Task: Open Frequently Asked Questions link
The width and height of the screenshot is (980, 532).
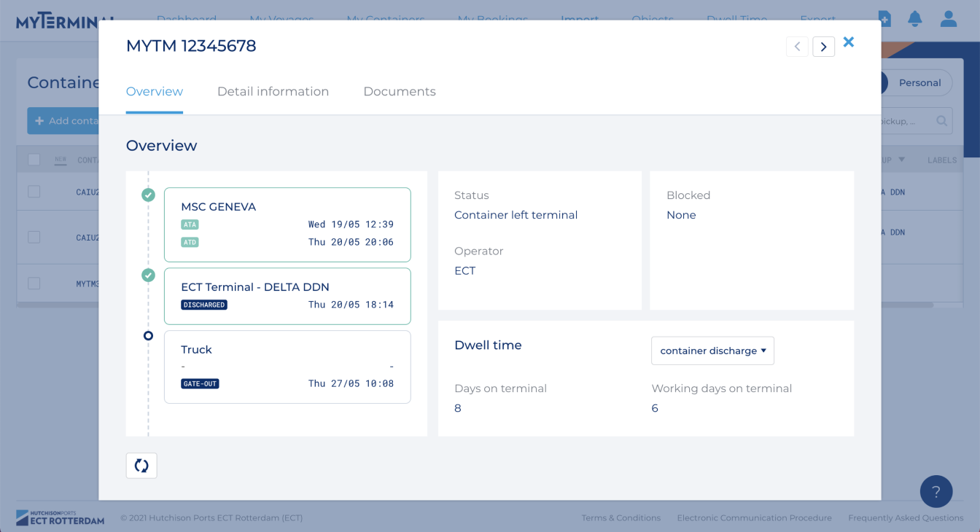Action: [905, 518]
